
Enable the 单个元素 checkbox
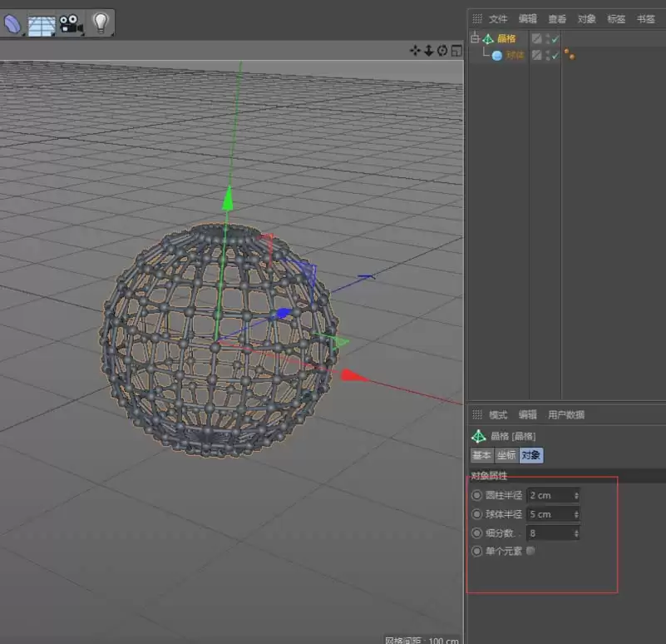click(530, 551)
